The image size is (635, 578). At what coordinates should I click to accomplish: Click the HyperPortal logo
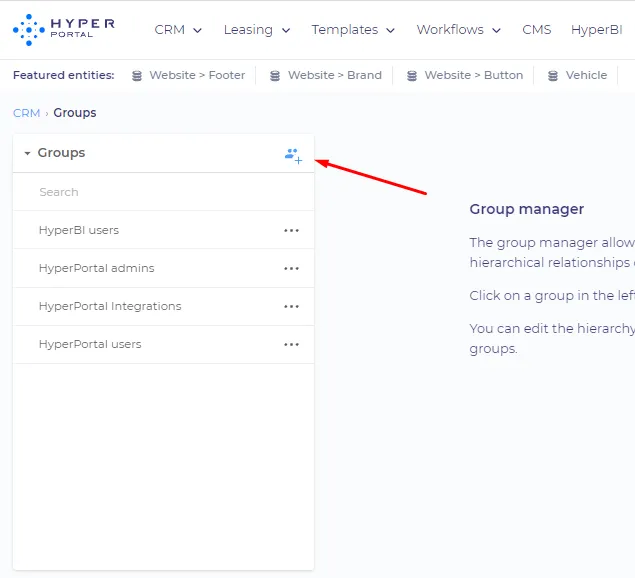[64, 30]
